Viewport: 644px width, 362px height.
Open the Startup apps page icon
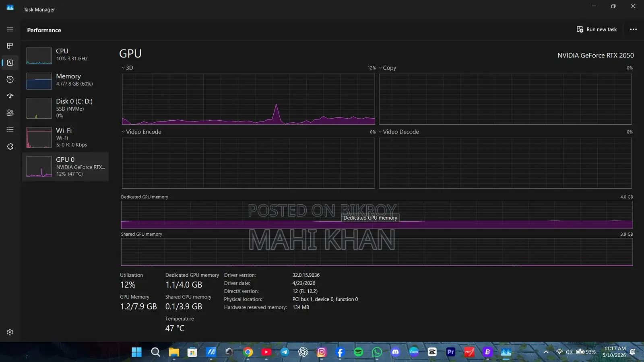[10, 96]
